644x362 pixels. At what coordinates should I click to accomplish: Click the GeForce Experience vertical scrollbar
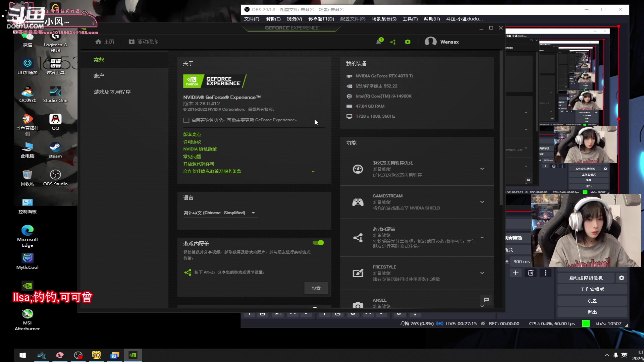(x=501, y=127)
